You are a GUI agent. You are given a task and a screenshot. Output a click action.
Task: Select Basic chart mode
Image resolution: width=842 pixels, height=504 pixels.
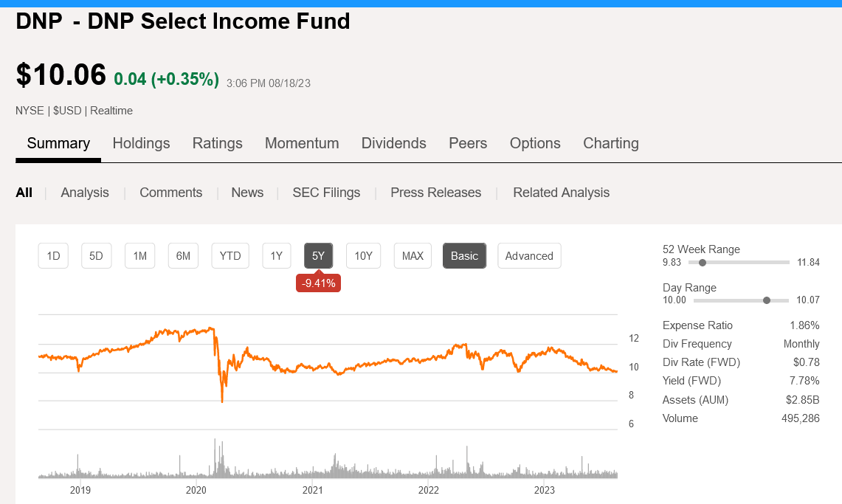[464, 256]
